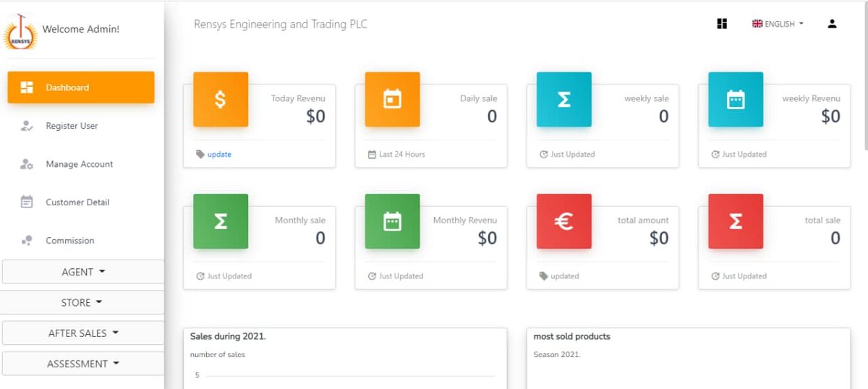Expand the ASSESSMENT dropdown

tap(83, 364)
